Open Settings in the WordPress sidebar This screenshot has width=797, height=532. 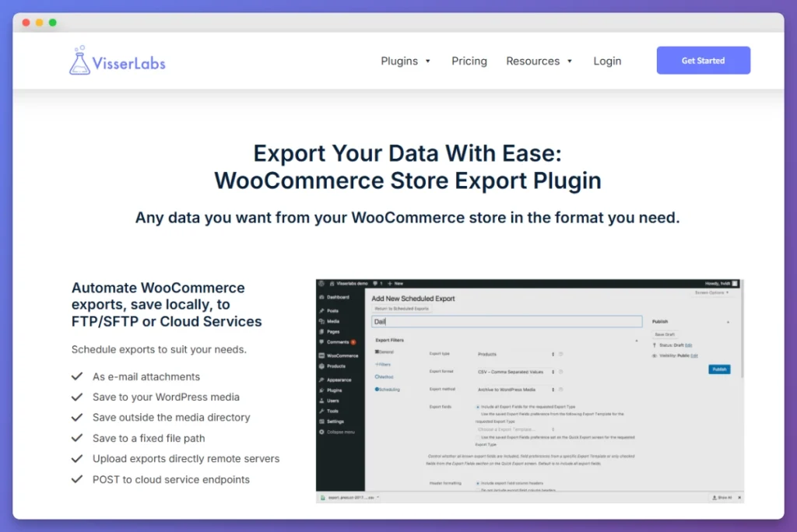tap(334, 422)
